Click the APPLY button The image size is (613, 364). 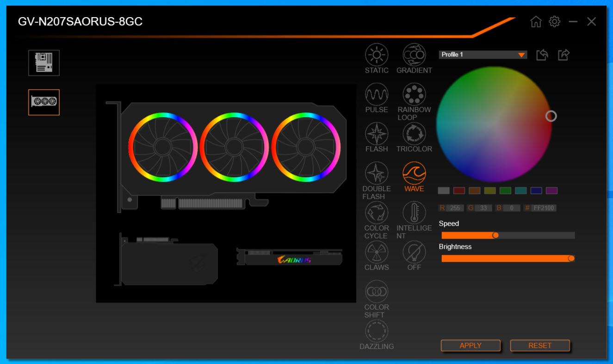pos(471,345)
